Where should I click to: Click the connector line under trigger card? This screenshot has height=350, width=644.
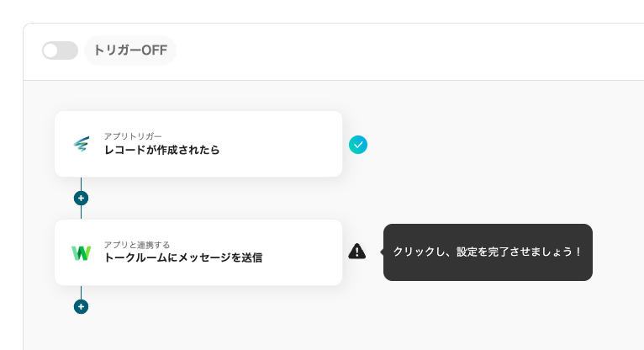pyautogui.click(x=81, y=183)
